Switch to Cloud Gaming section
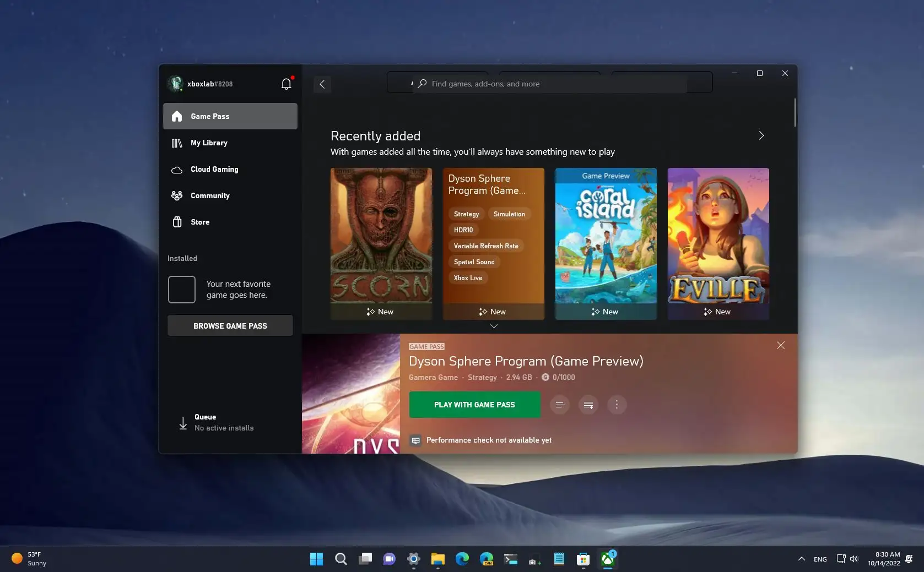This screenshot has width=924, height=572. 230,169
